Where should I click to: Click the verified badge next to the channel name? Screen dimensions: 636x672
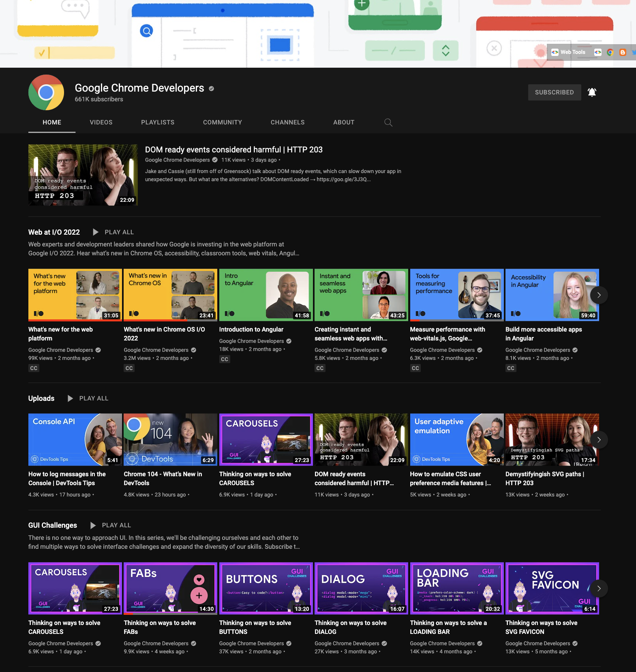pyautogui.click(x=211, y=88)
